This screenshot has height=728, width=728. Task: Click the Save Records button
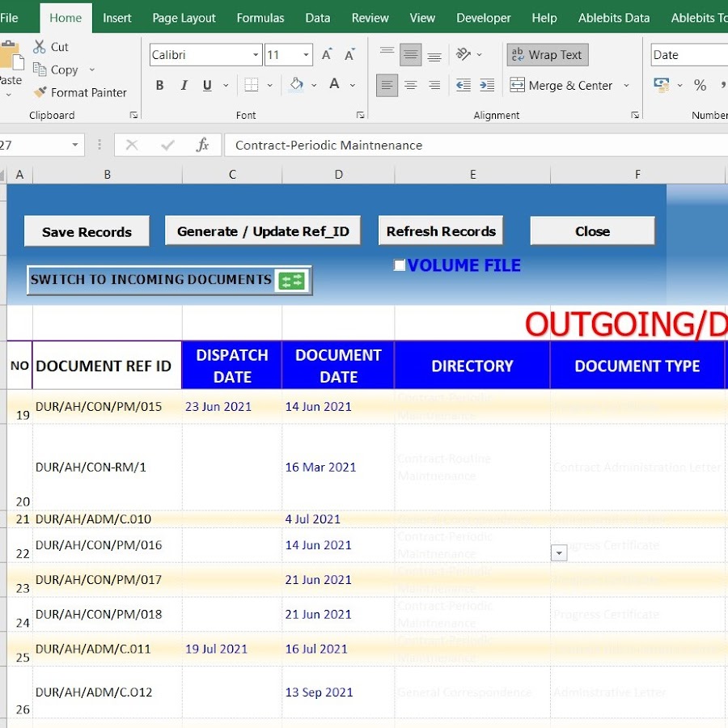coord(87,231)
